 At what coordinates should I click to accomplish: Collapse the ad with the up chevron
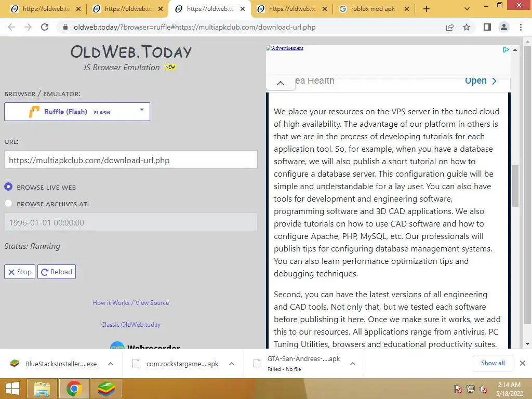[x=281, y=83]
